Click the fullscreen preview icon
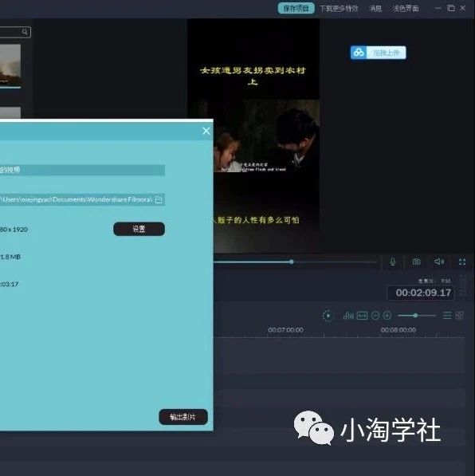The image size is (475, 476). point(462,262)
